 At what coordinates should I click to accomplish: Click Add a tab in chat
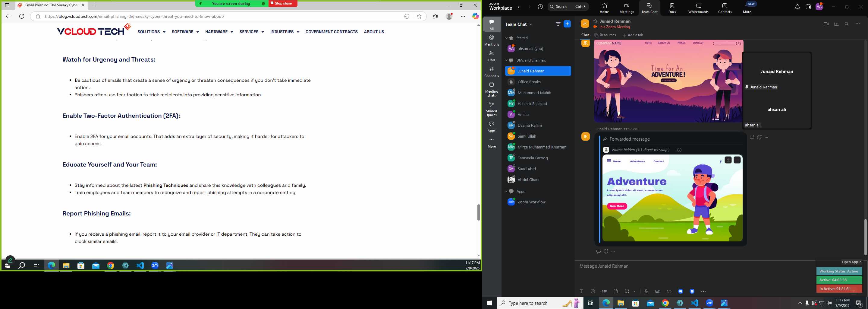tap(633, 35)
